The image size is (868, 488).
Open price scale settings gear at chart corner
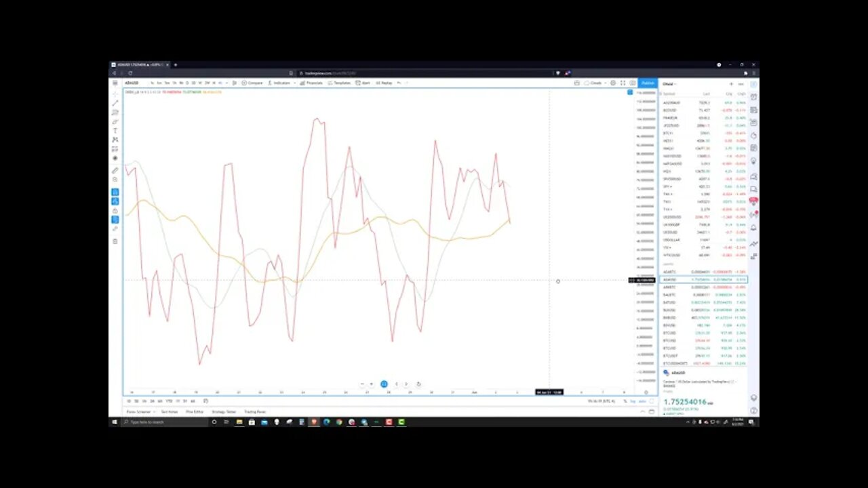click(x=646, y=392)
